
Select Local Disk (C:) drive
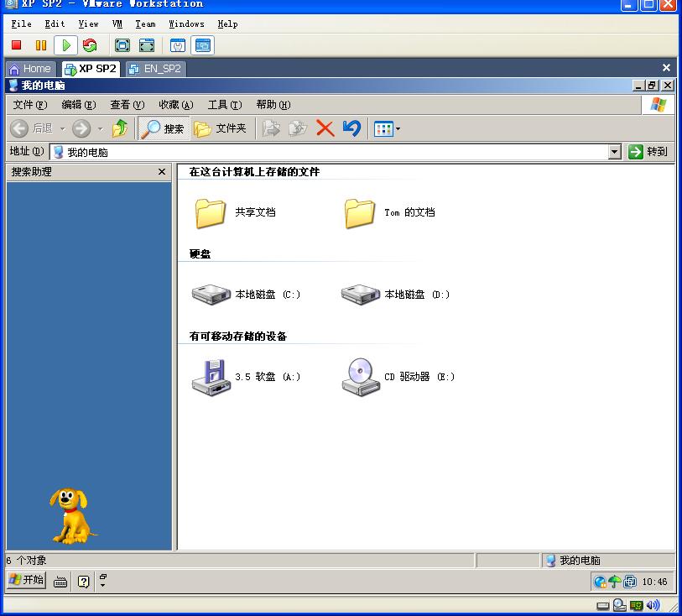coord(246,295)
